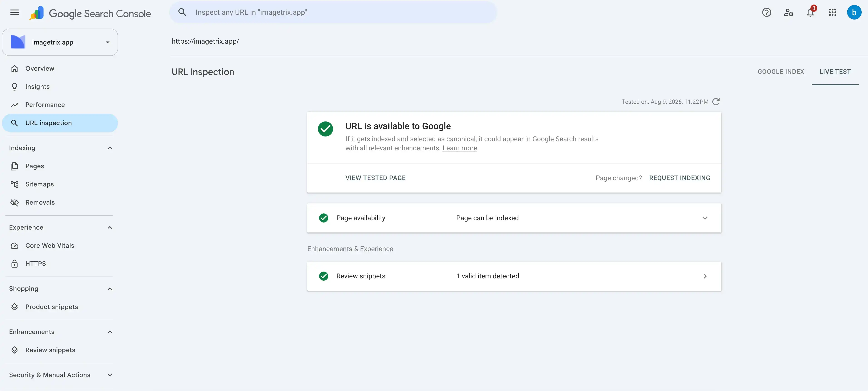
Task: Click the green check on Page availability
Action: pyautogui.click(x=323, y=218)
